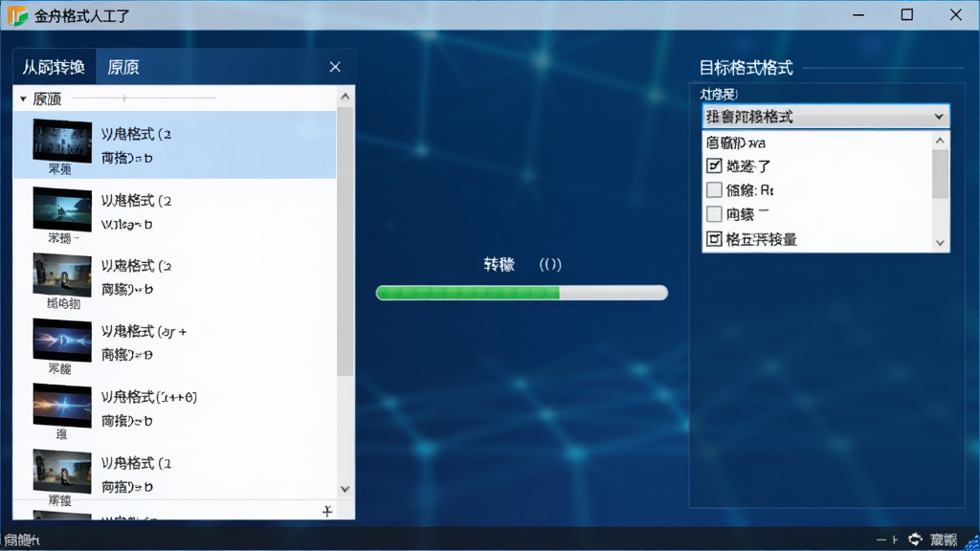The height and width of the screenshot is (551, 980).
Task: Open settings with the status bar gear icon
Action: pos(915,540)
